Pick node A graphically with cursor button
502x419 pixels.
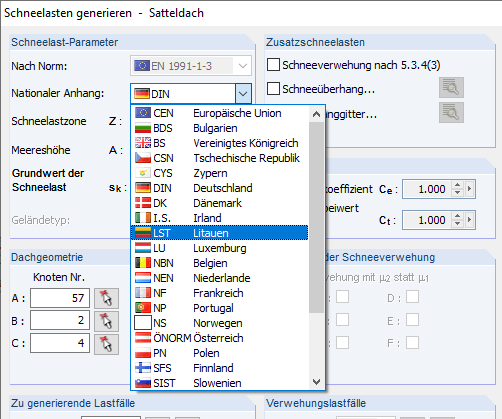pyautogui.click(x=106, y=298)
